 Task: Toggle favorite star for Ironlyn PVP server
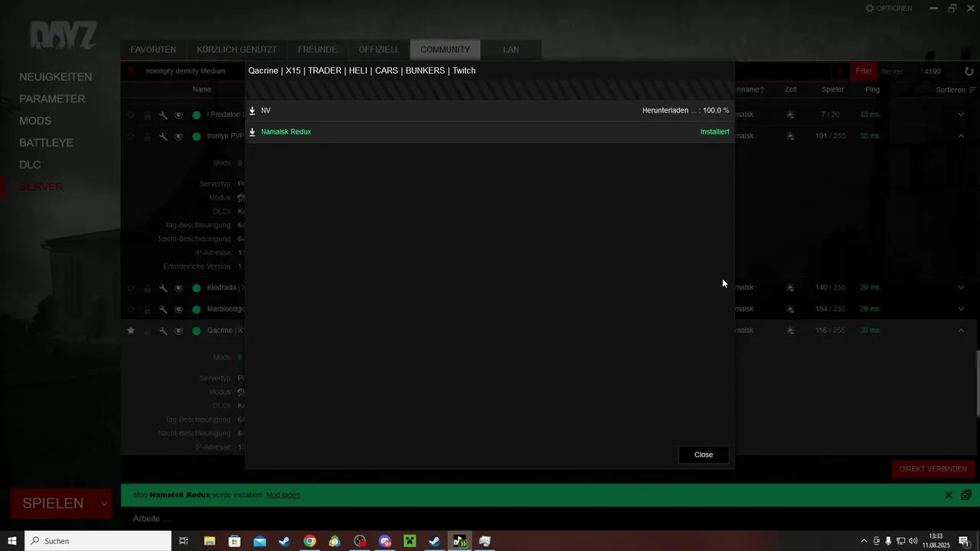click(131, 136)
